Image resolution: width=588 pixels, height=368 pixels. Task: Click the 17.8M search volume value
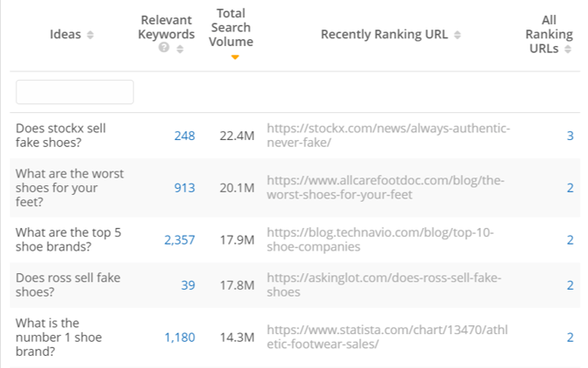click(x=237, y=285)
